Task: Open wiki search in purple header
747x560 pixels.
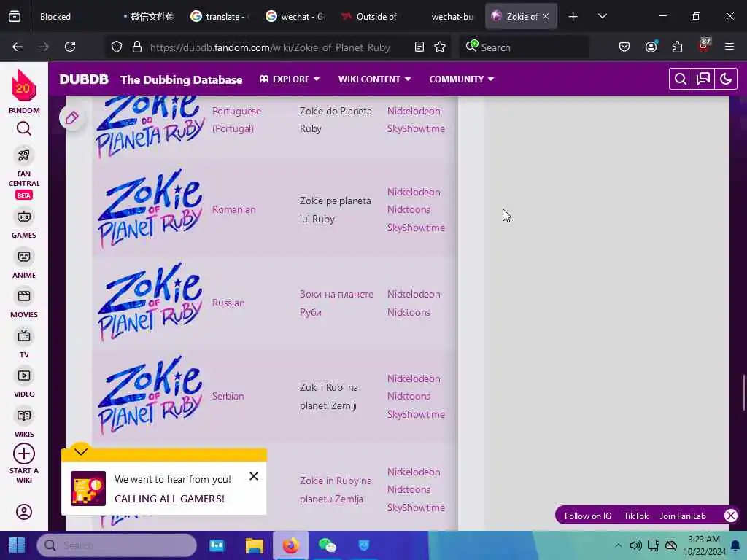Action: click(x=681, y=79)
